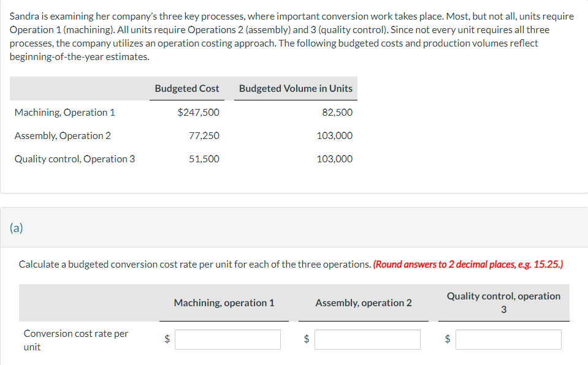
Task: Select the (a) part label
Action: [x=17, y=227]
